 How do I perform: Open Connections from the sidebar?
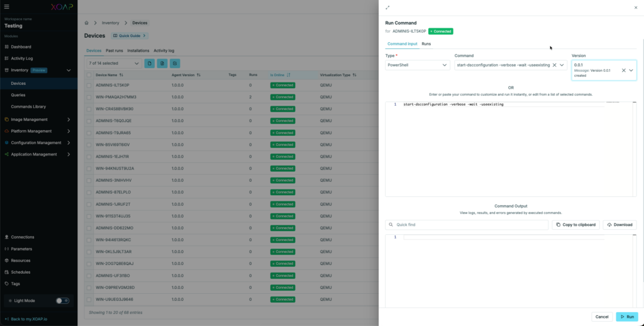23,237
